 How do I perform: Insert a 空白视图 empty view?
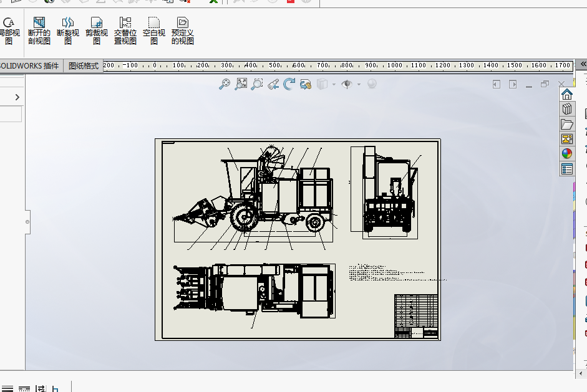point(154,31)
